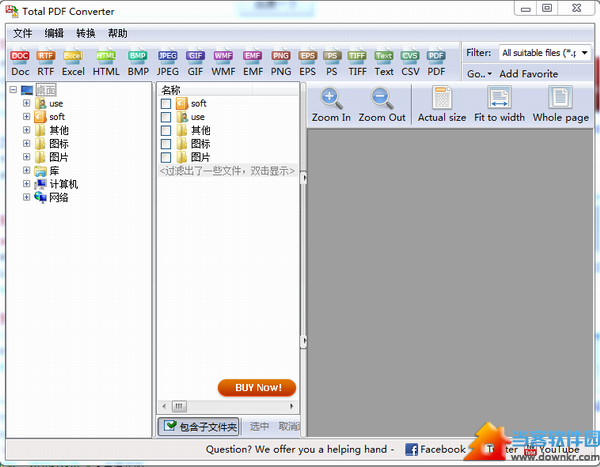This screenshot has width=600, height=467.
Task: Open the 转换 menu
Action: (86, 33)
